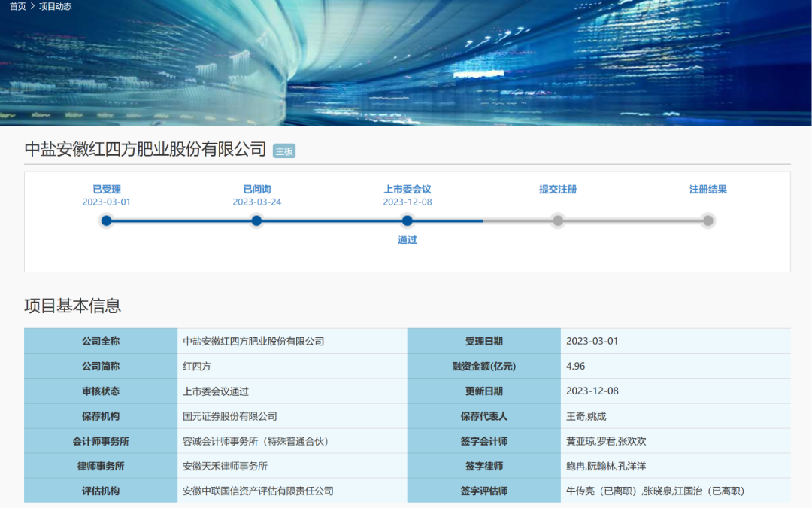Click the company title heading 中盐安徽红四方肥业股份有限公司
Screen dimensions: 812x508
point(146,150)
